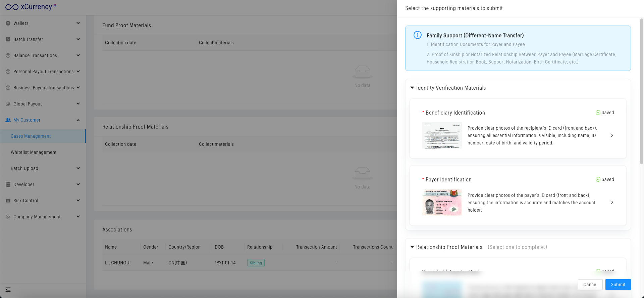
Task: Collapse the sidebar with bottom menu icon
Action: click(8, 290)
